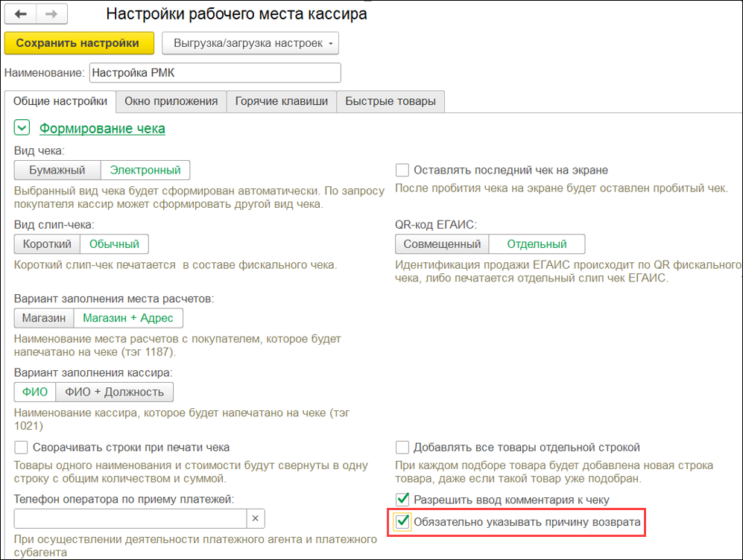Disable Обязательно указывать причину возврата
743x560 pixels.
click(x=402, y=522)
